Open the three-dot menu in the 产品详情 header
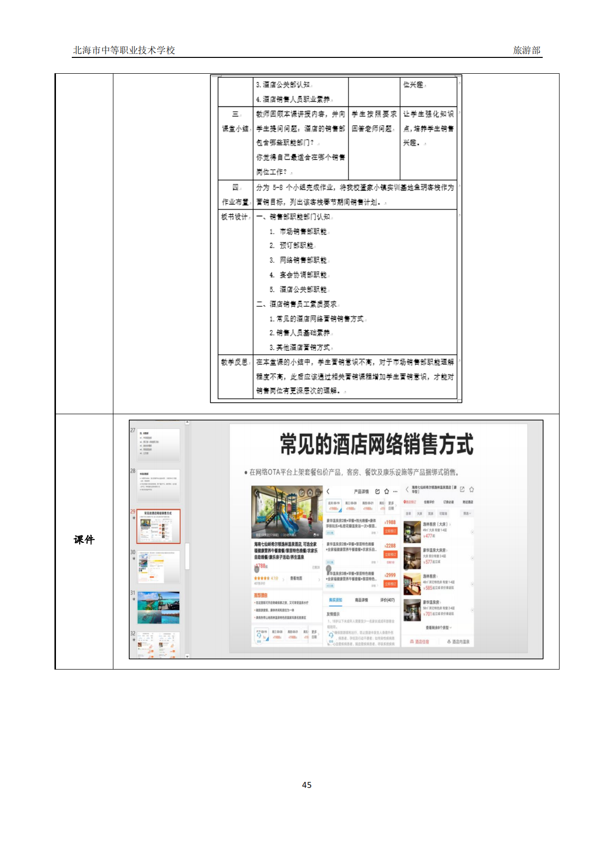The height and width of the screenshot is (868, 614). pos(395,491)
